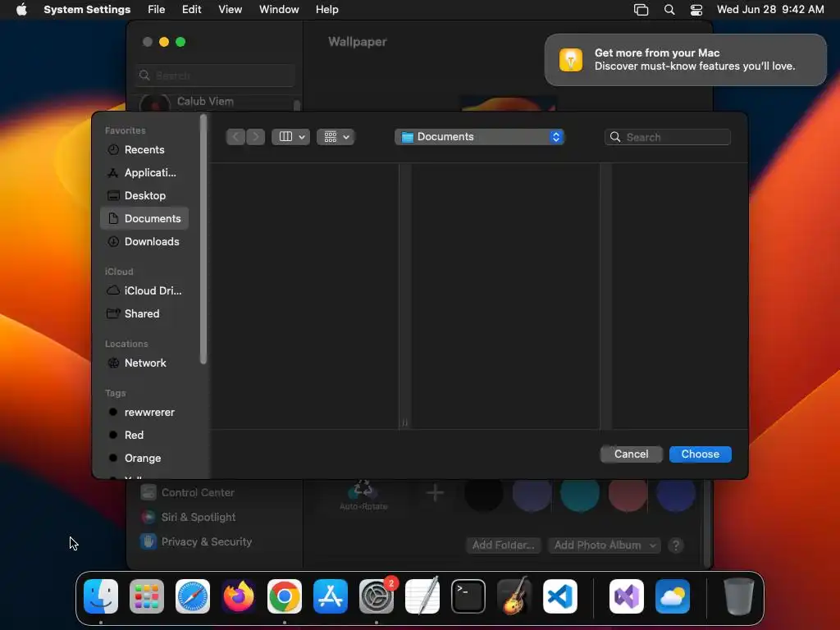This screenshot has height=630, width=840.
Task: Open the Edit menu
Action: pos(191,10)
